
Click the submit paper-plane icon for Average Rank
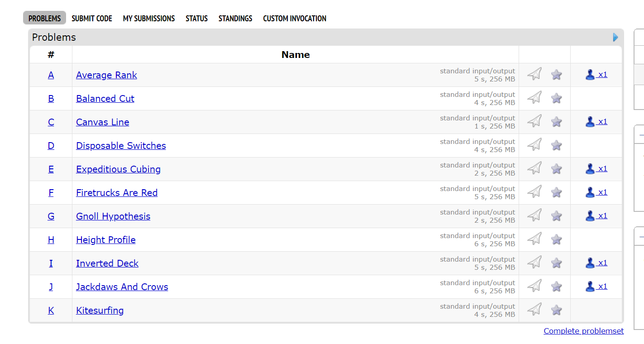coord(534,74)
